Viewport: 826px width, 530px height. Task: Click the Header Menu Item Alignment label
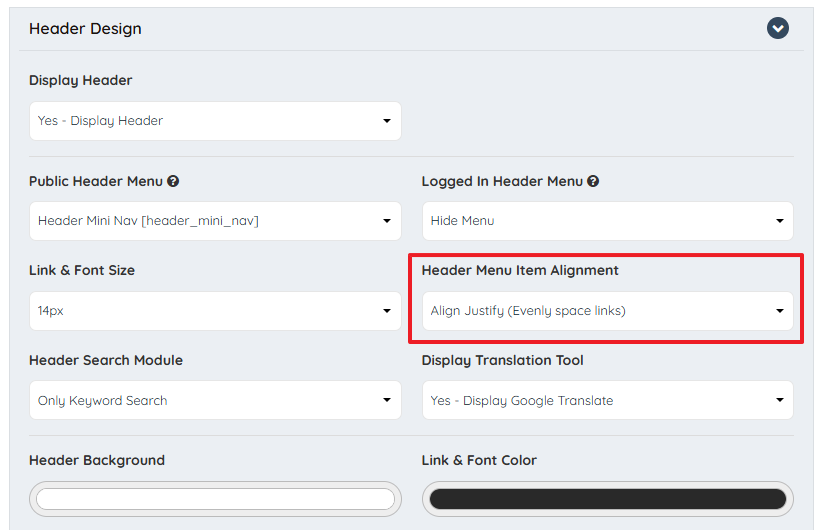520,270
